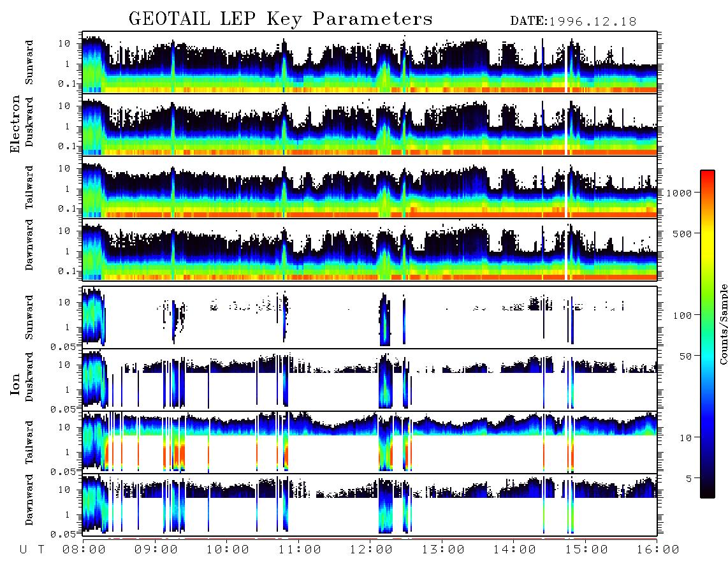The height and width of the screenshot is (561, 728).
Task: Select the Ion Sunward panel label
Action: (29, 317)
